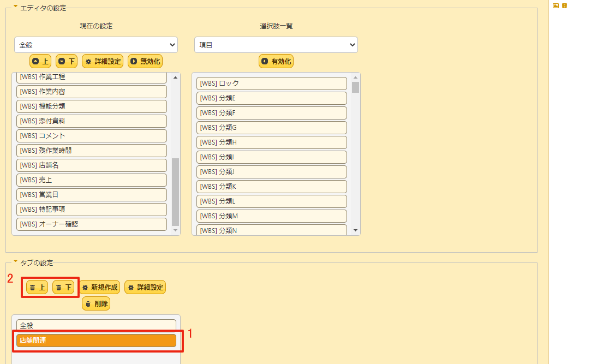This screenshot has height=364, width=597.
Task: Click the trash icon on tab settings 上 button
Action: [x=32, y=287]
